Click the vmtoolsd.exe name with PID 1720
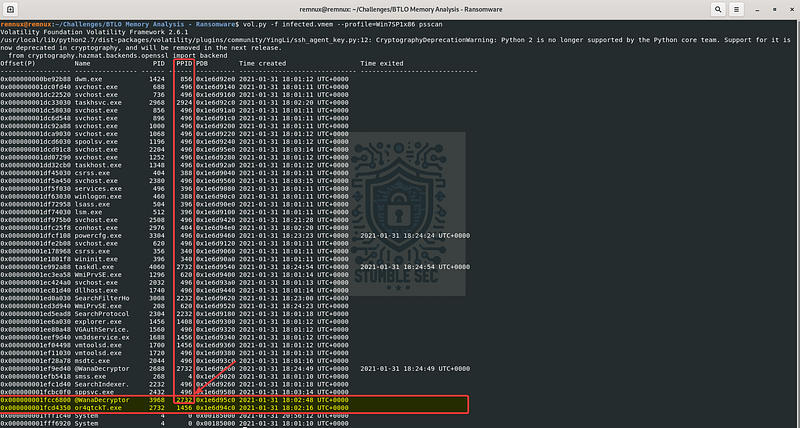Viewport: 800px width, 428px height. 98,353
